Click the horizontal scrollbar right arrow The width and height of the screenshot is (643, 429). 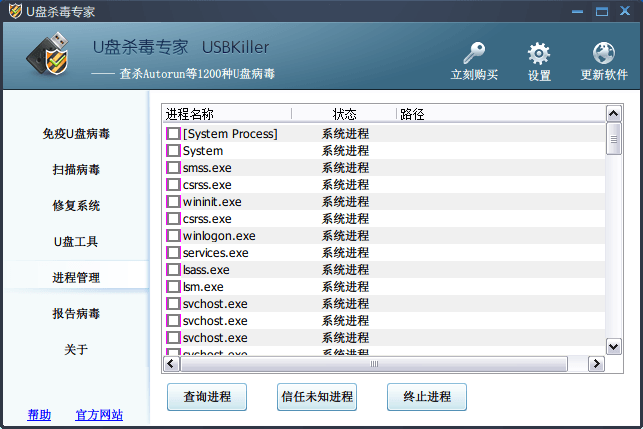coord(596,364)
